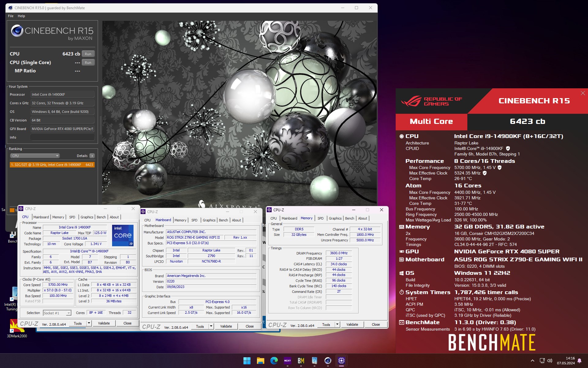This screenshot has width=588, height=368.
Task: Open the pinned app next to BenchMate
Action: tap(314, 361)
